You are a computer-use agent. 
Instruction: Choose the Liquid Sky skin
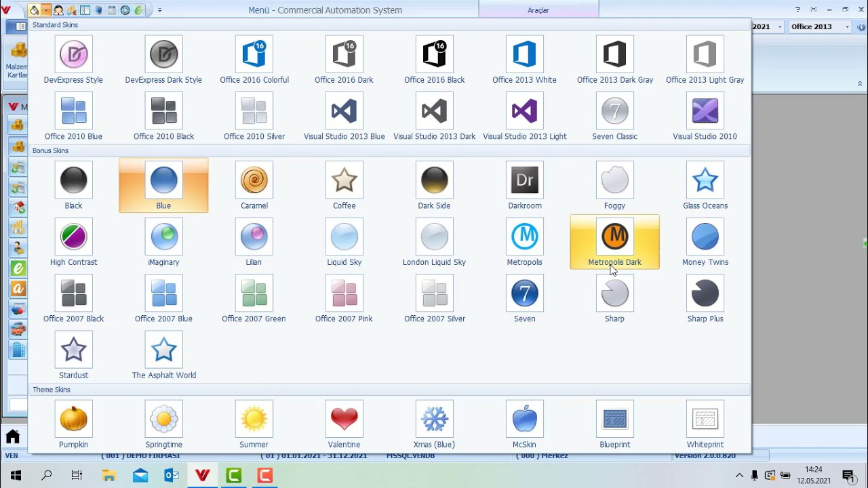(344, 242)
